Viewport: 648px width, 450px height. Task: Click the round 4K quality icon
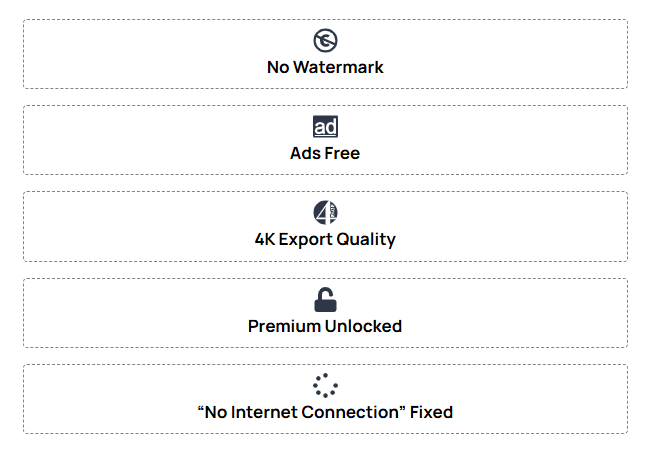(325, 212)
